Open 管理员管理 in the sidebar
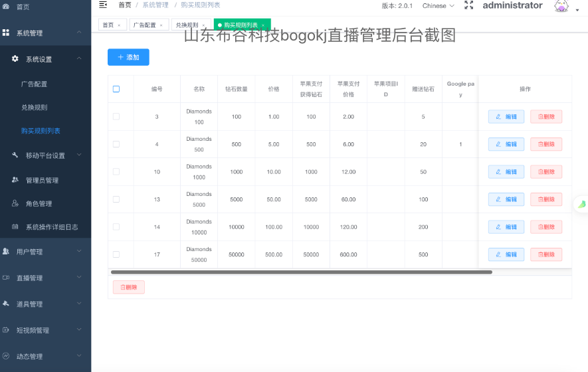The width and height of the screenshot is (588, 372). (42, 180)
